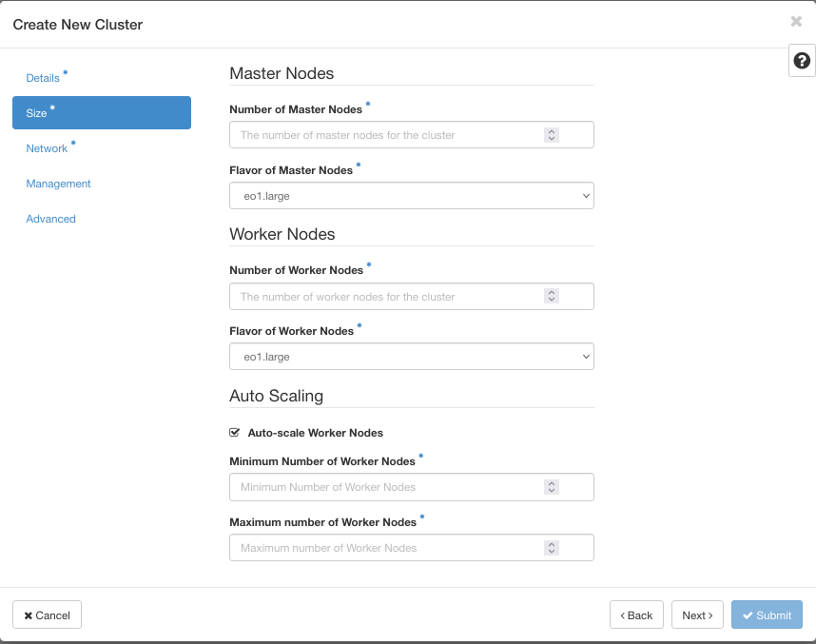Screen dimensions: 816x644
Task: Switch to the Details tab
Action: [43, 78]
